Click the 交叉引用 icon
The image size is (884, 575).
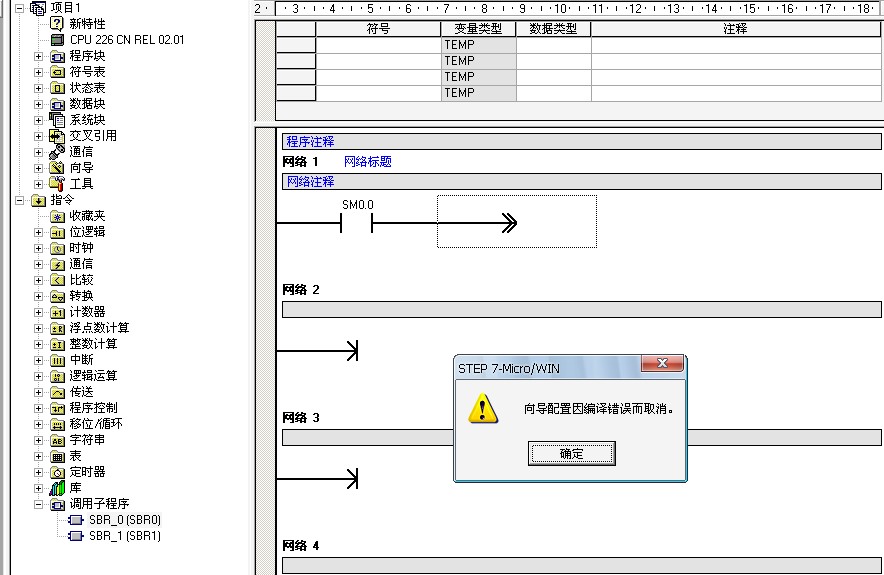point(57,136)
